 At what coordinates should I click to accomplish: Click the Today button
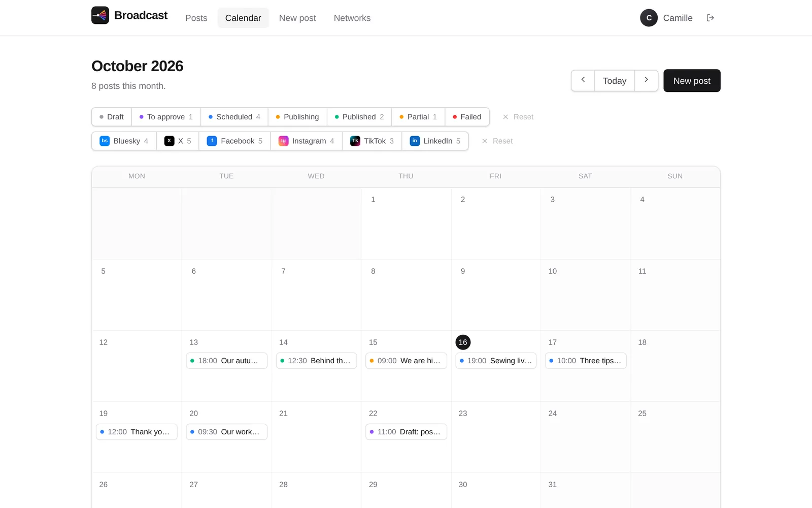pos(615,81)
